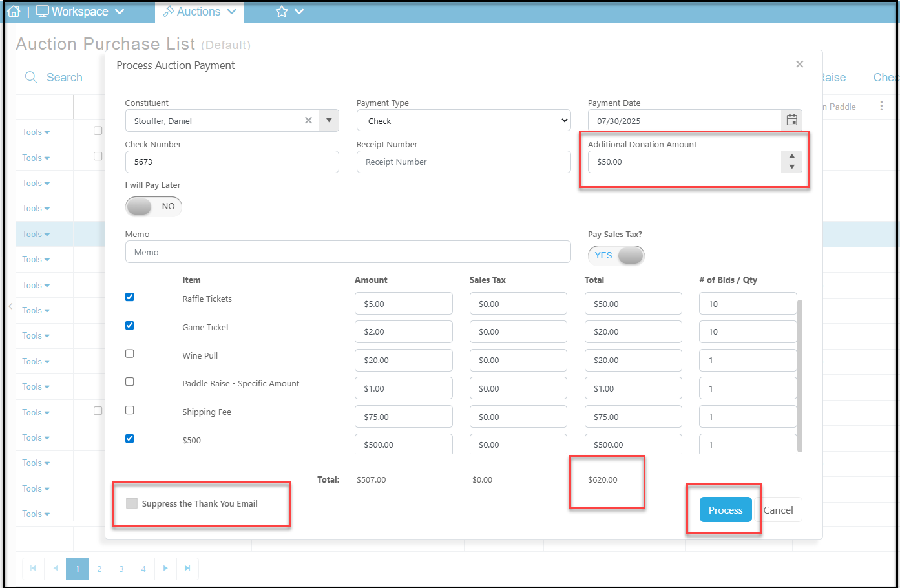This screenshot has height=588, width=900.
Task: Enable Suppress the Thank You Email
Action: (132, 503)
